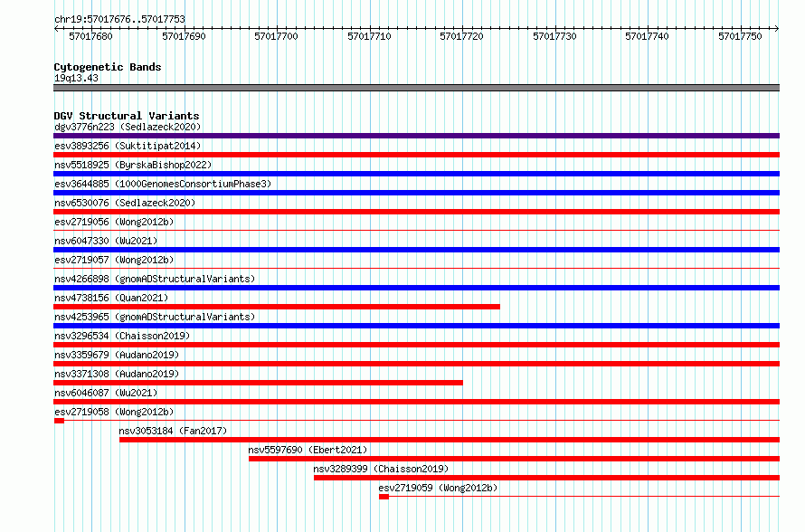Open nsv6530076 (Sedlazeck2020) variant label
805x532 pixels.
pos(125,203)
